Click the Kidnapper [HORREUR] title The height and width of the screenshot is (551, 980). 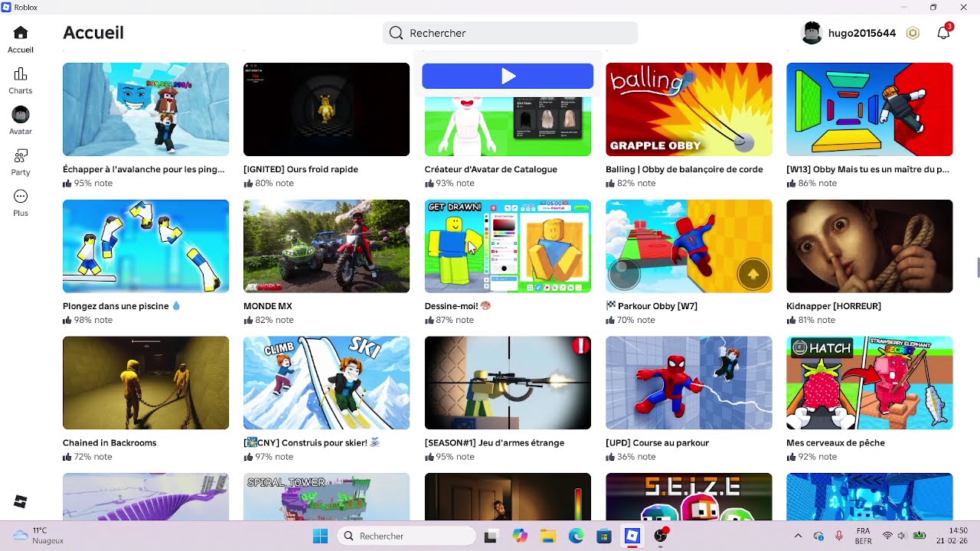(x=834, y=306)
